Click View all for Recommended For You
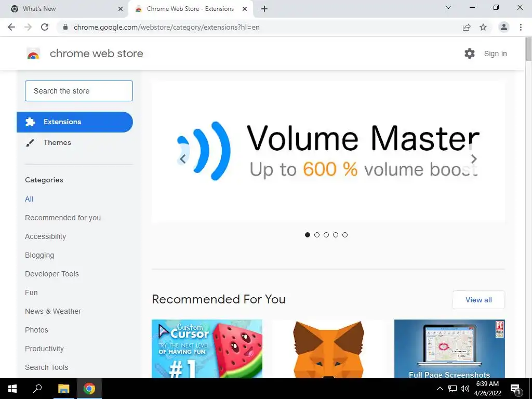Screen dimensions: 532x399 click(x=478, y=300)
